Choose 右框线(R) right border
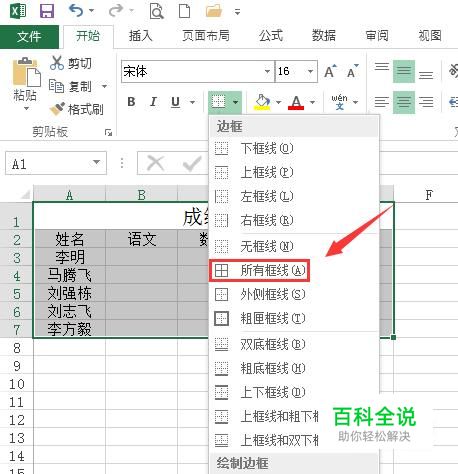Viewport: 458px width, 474px height. coord(294,220)
